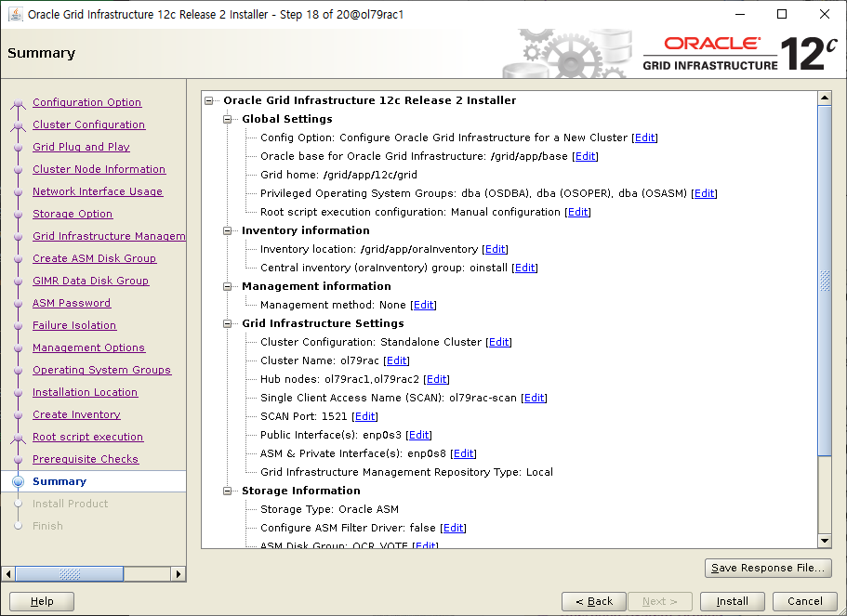This screenshot has width=847, height=616.
Task: Click the step list scroll right arrow
Action: [x=179, y=574]
